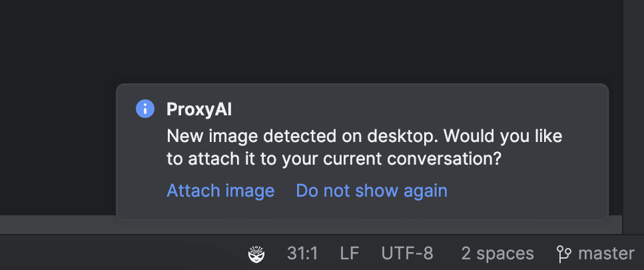Open the ProxyAI mask icon in status bar

[x=256, y=254]
